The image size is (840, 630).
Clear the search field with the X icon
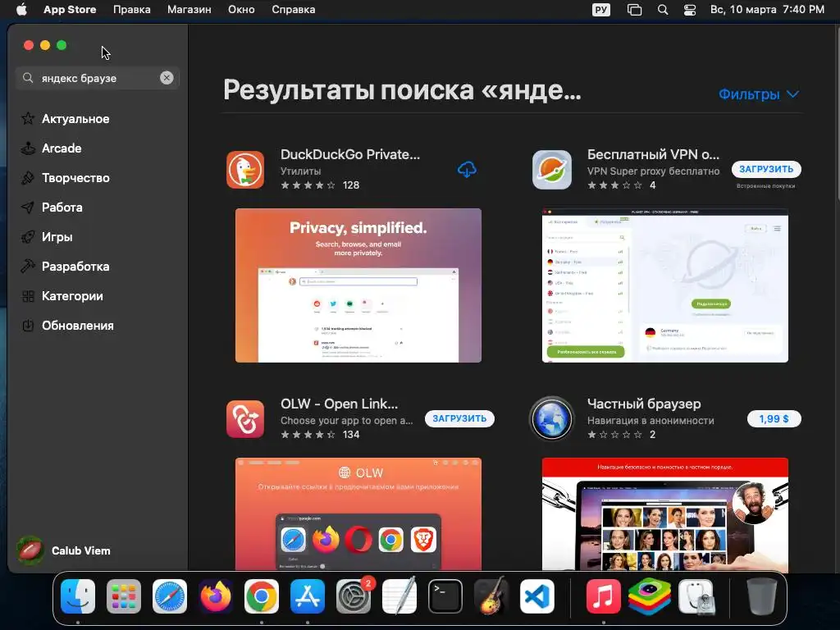click(x=167, y=78)
